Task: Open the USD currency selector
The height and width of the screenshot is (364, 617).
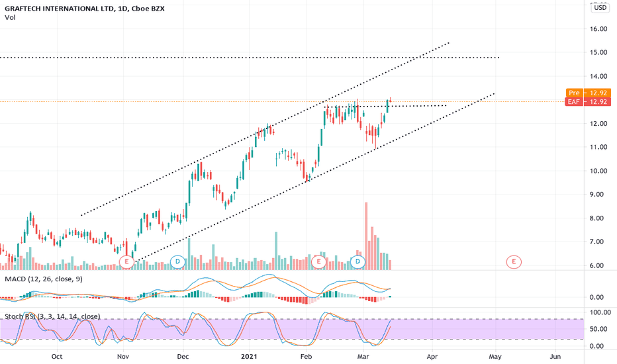Action: point(600,7)
